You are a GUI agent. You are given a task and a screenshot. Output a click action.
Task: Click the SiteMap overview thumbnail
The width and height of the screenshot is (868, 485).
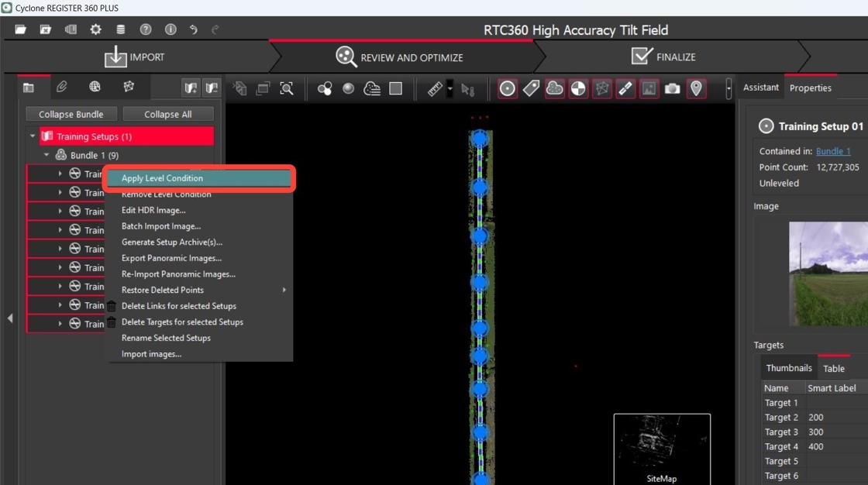tap(662, 449)
